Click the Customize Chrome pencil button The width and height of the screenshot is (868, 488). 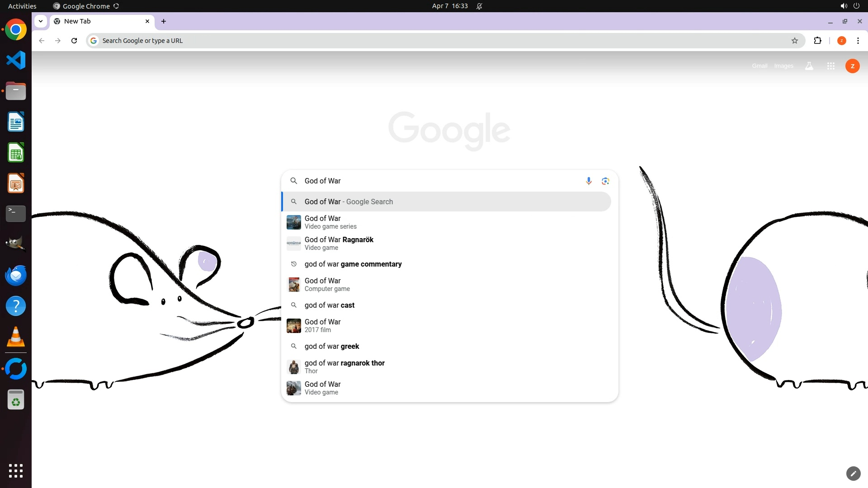pos(853,474)
